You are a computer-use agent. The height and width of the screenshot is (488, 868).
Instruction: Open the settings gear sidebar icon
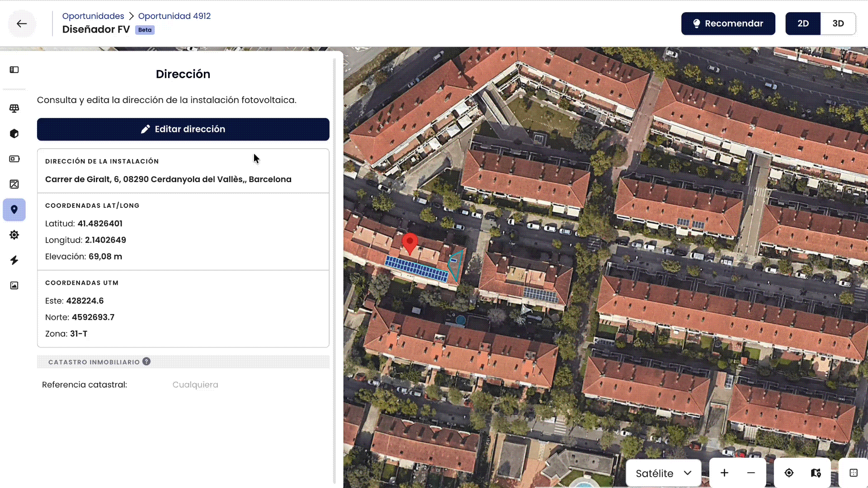[x=14, y=235]
